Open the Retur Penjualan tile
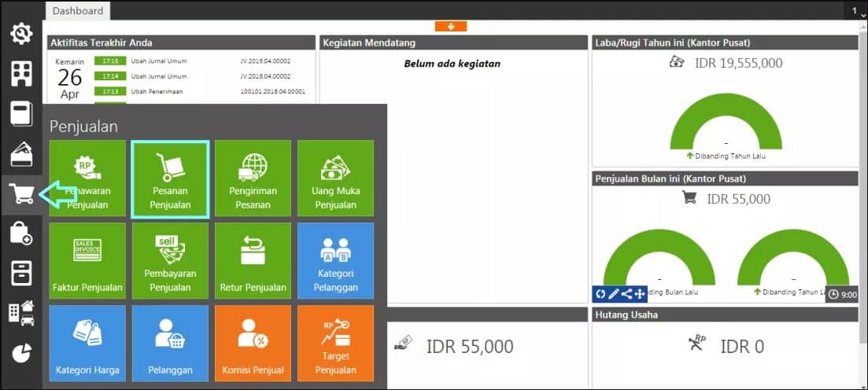This screenshot has width=868, height=390. click(253, 260)
